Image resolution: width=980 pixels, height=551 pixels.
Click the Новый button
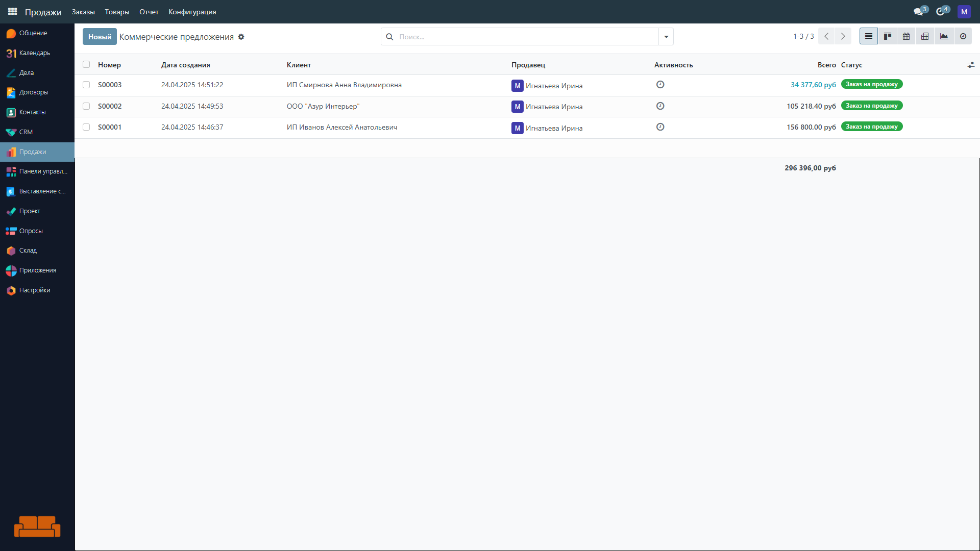(100, 37)
